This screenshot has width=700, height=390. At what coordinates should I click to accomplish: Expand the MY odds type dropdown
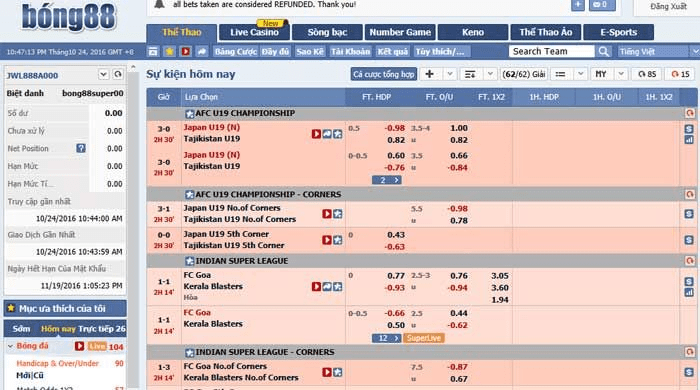coord(621,74)
